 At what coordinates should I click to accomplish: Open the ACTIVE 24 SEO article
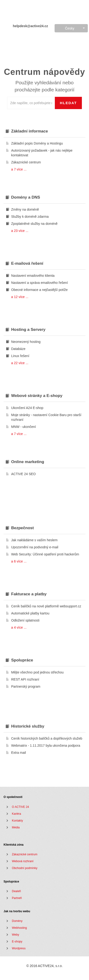coord(23,474)
